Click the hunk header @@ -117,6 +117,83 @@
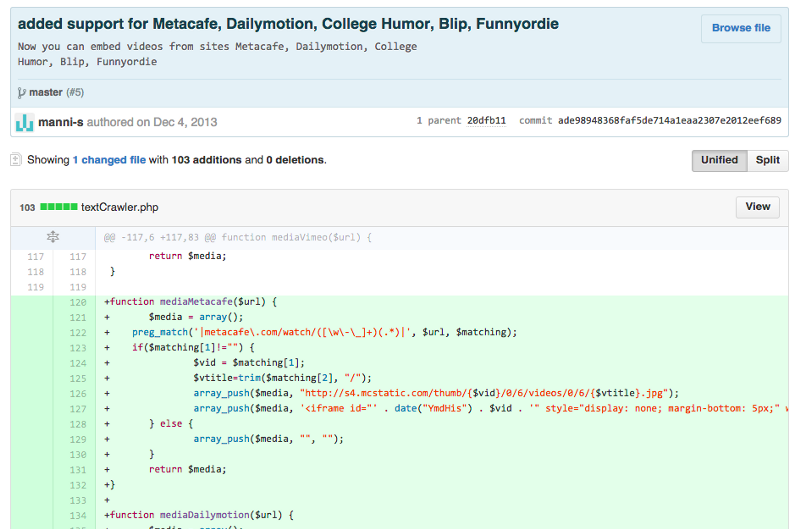The width and height of the screenshot is (800, 529). [238, 237]
